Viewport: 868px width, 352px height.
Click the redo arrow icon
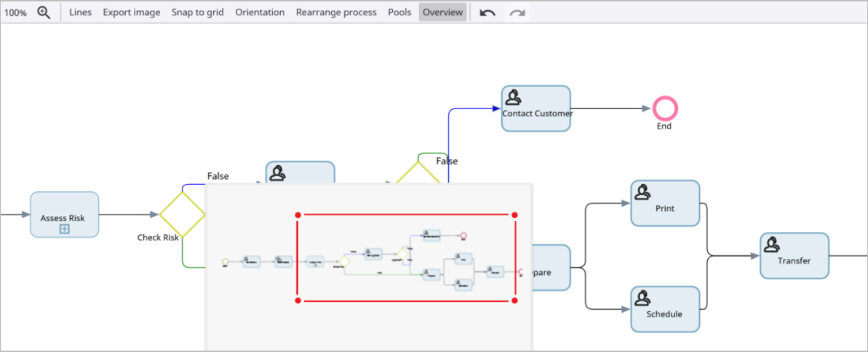[x=517, y=12]
